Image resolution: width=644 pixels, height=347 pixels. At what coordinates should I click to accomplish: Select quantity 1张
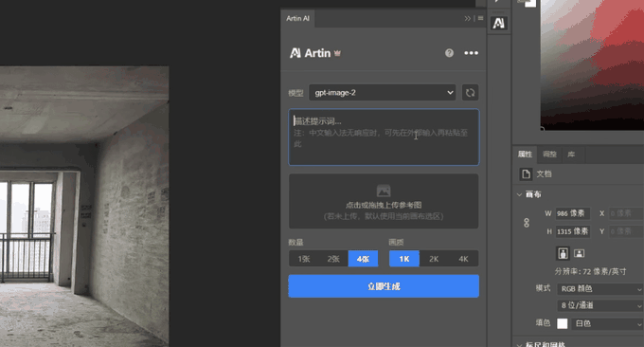click(x=303, y=259)
